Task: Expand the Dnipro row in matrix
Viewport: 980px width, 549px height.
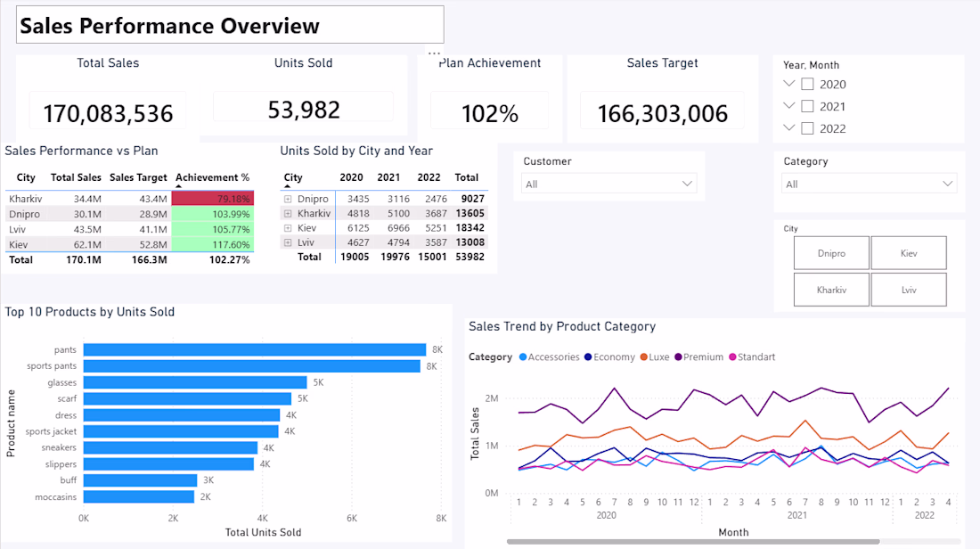Action: coord(288,199)
